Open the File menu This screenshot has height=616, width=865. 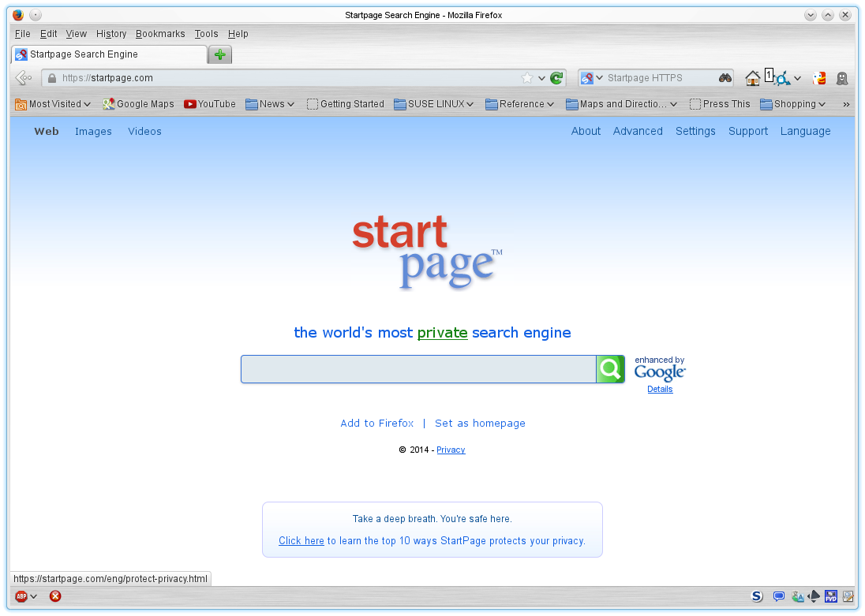[23, 34]
